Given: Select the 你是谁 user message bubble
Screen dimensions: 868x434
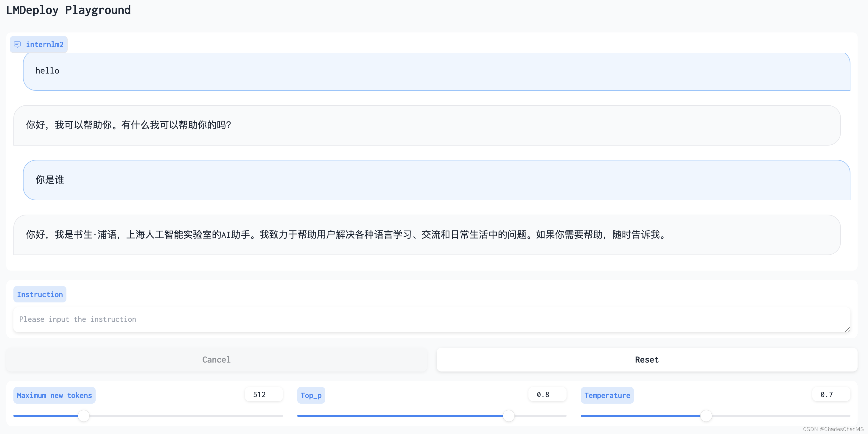Looking at the screenshot, I should [x=437, y=180].
